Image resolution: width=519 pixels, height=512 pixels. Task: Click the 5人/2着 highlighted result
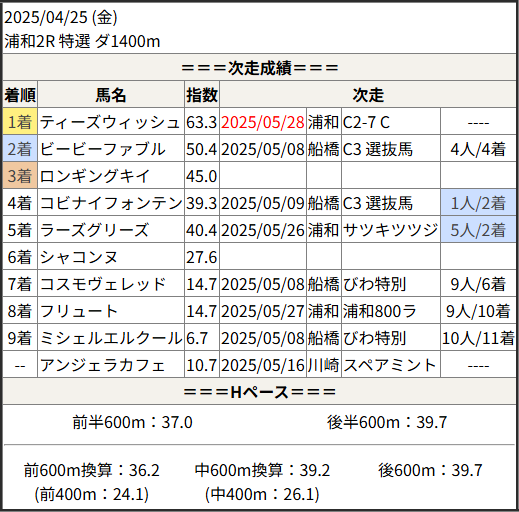(478, 229)
